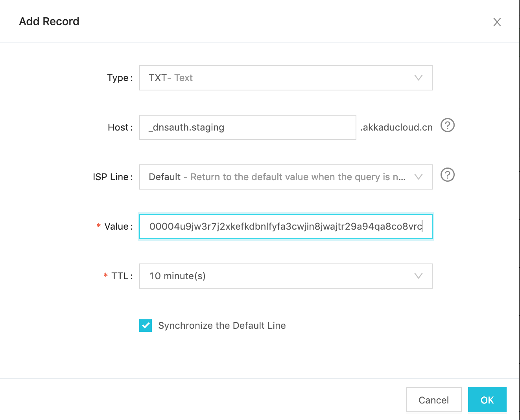The image size is (520, 420).
Task: Click into the Value text field
Action: point(286,227)
